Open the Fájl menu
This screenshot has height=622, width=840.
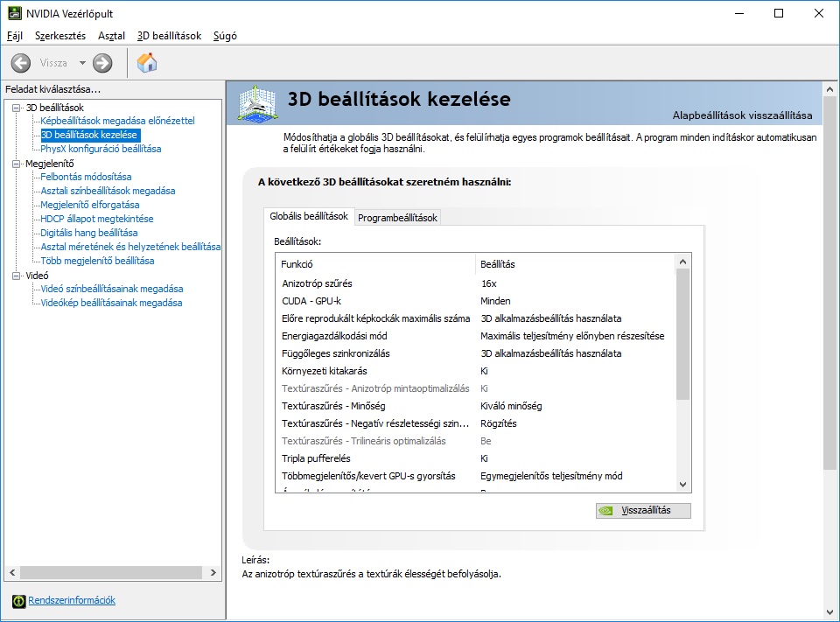click(x=15, y=36)
